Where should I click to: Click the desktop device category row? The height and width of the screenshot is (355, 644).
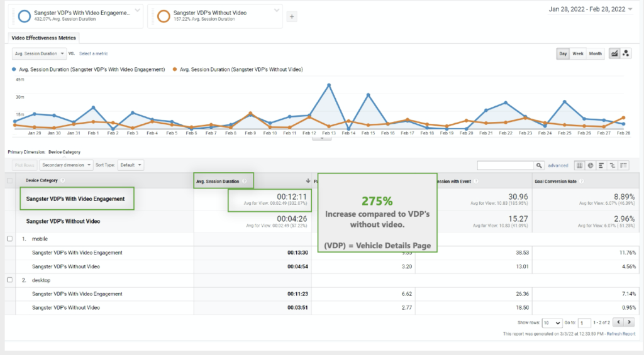tap(41, 280)
